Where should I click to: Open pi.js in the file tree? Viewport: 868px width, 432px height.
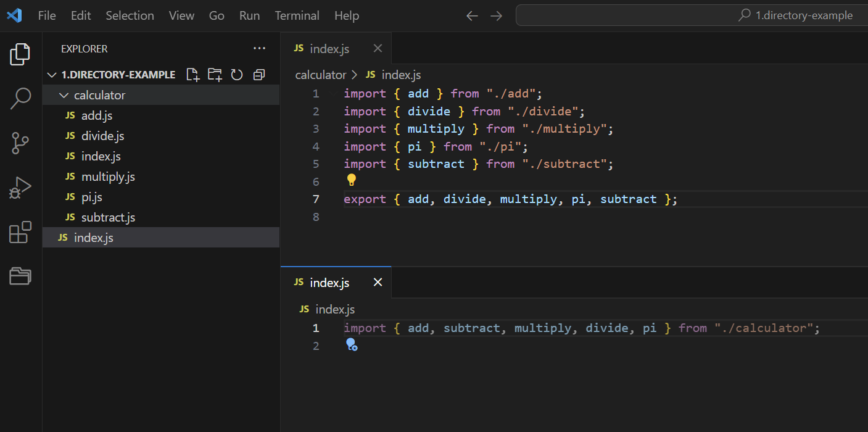click(x=161, y=197)
